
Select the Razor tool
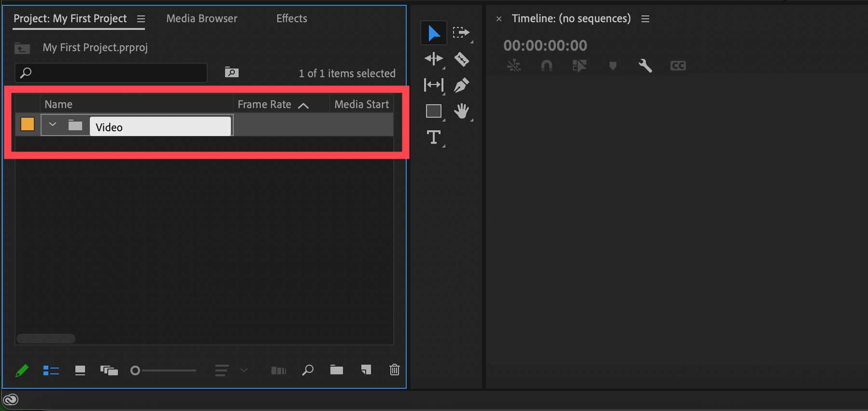click(461, 59)
